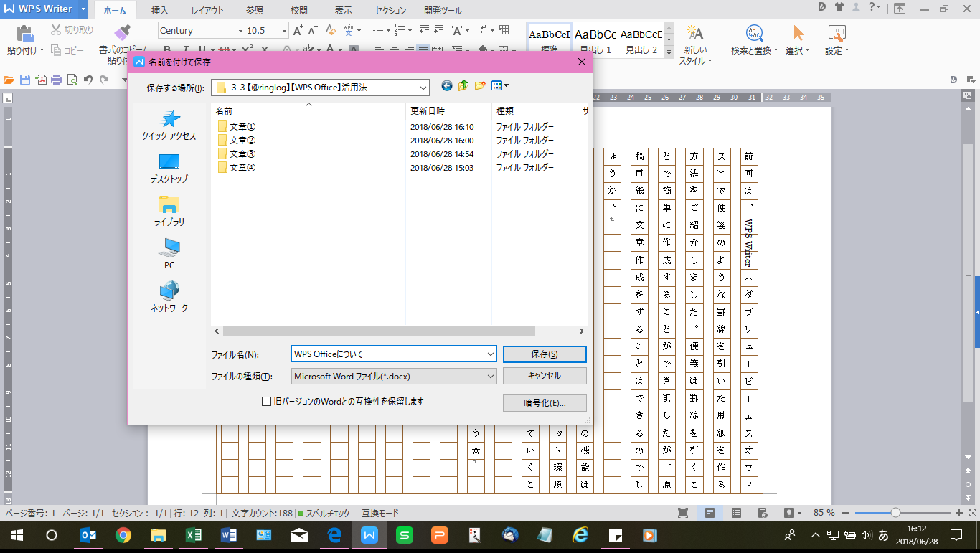
Task: Click the zoom slider handle in status bar
Action: 895,513
